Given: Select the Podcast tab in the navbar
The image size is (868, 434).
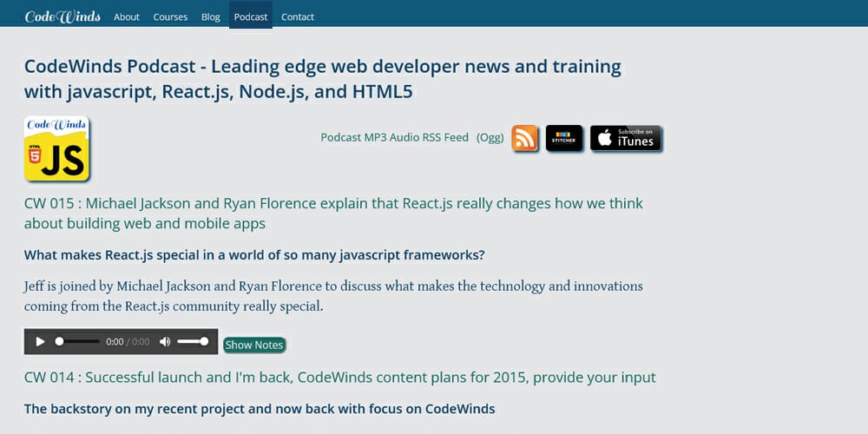Looking at the screenshot, I should (x=251, y=16).
